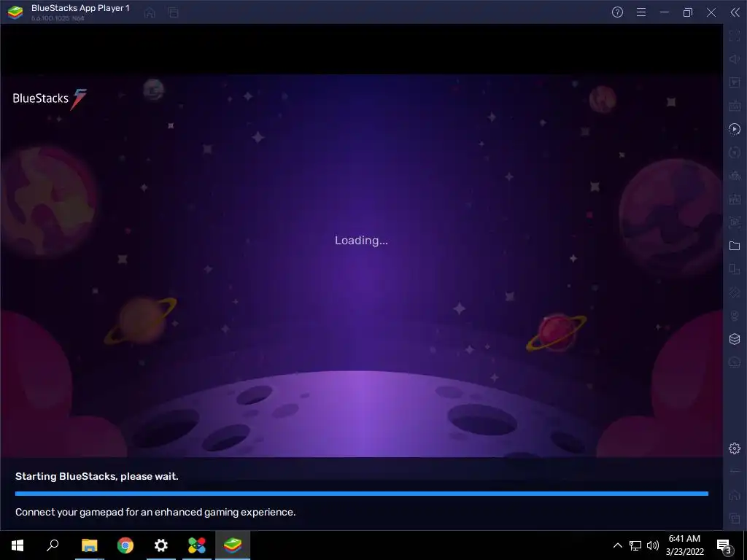Open the hamburger menu in title bar
747x560 pixels.
pos(641,12)
